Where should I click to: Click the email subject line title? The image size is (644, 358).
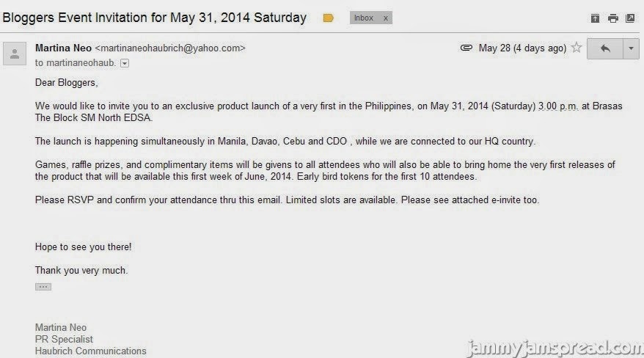click(155, 18)
